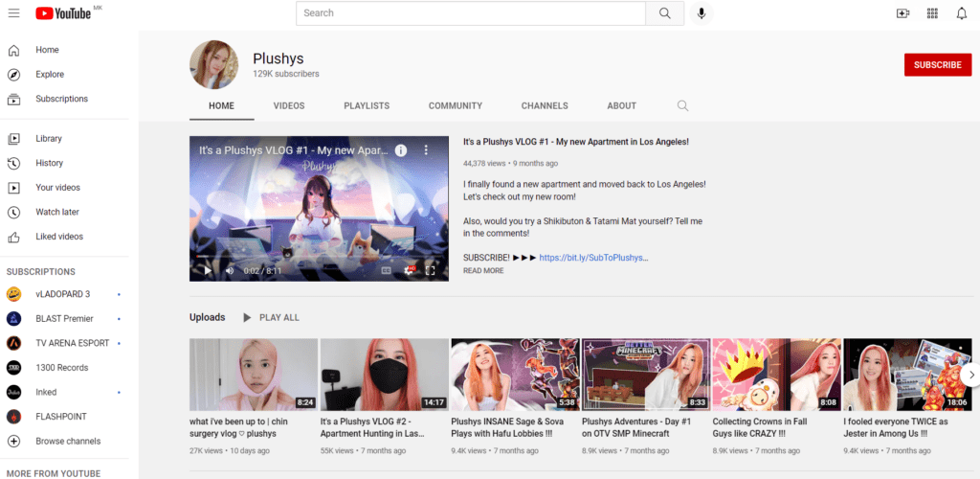Open the Create video icon
Screen dimensions: 980x479
pos(902,13)
